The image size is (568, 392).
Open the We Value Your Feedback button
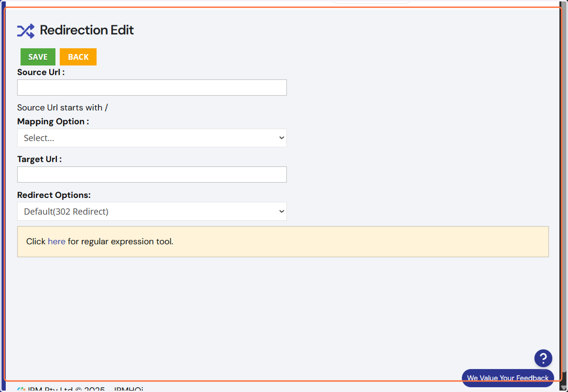[508, 378]
